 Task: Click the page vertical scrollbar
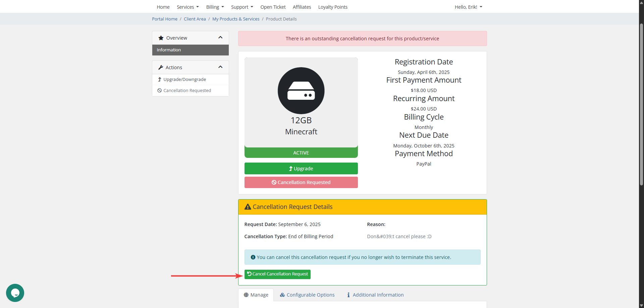(641, 104)
